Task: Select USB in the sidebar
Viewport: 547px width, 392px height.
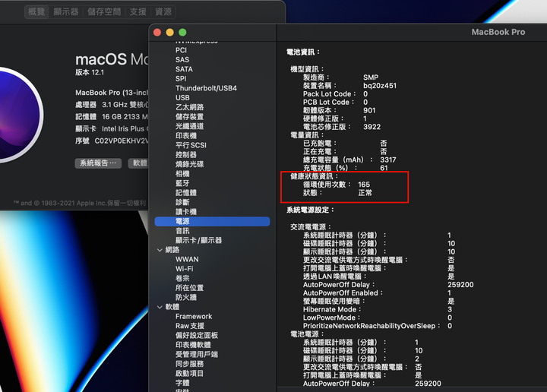Action: click(x=182, y=98)
